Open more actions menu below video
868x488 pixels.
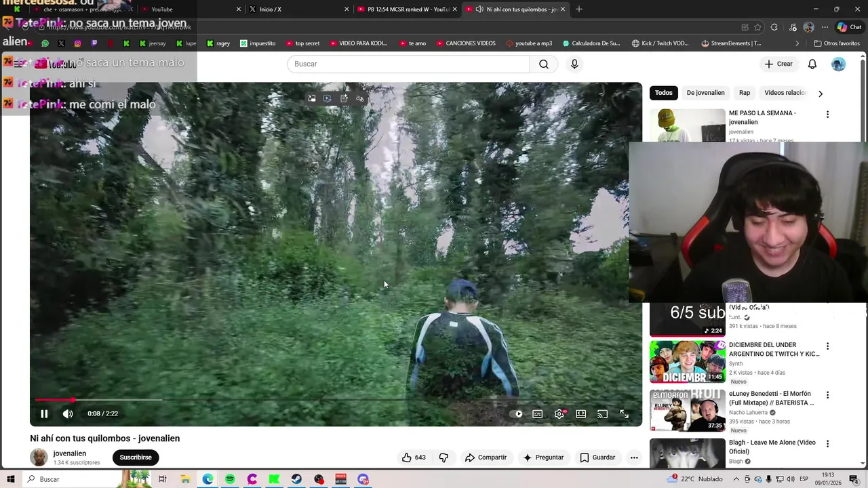tap(634, 457)
